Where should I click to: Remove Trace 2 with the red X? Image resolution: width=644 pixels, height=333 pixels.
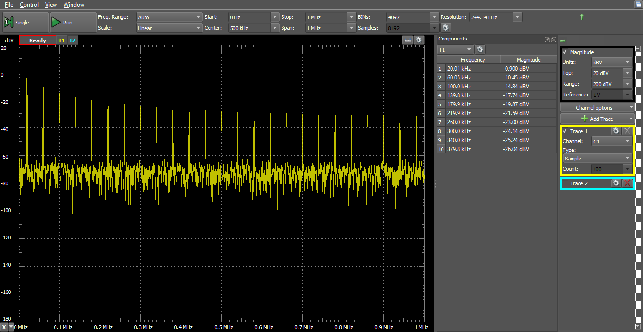627,183
